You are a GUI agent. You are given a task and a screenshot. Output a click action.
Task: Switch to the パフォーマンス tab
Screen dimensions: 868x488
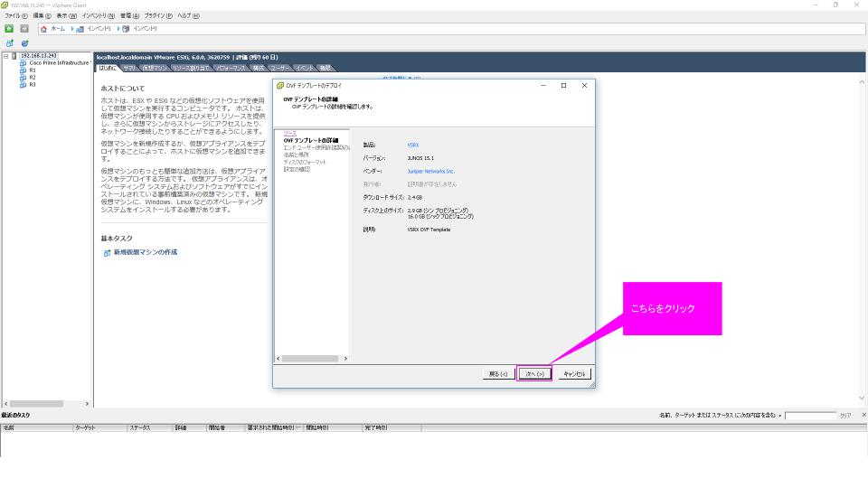pyautogui.click(x=231, y=68)
